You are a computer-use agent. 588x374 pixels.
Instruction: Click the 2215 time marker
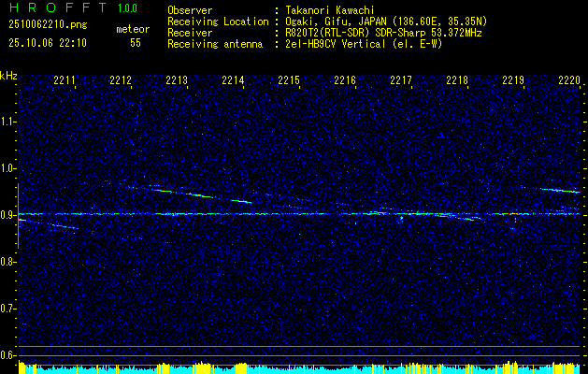(289, 80)
